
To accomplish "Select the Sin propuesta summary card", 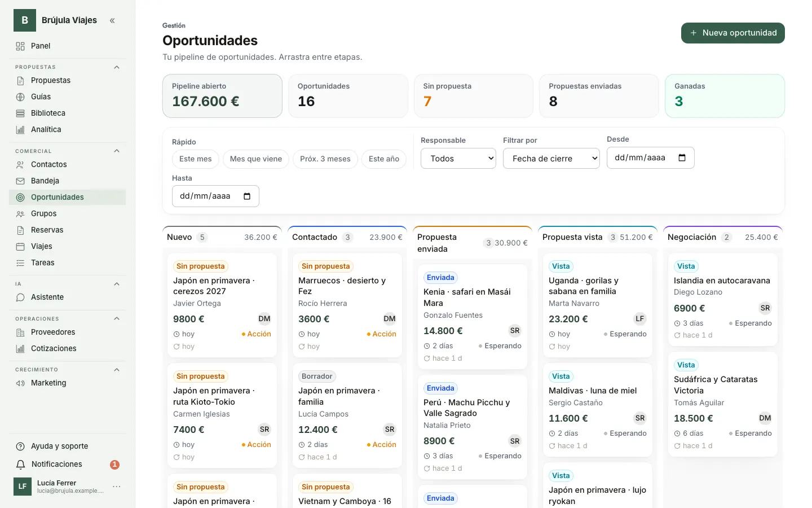I will pos(474,96).
